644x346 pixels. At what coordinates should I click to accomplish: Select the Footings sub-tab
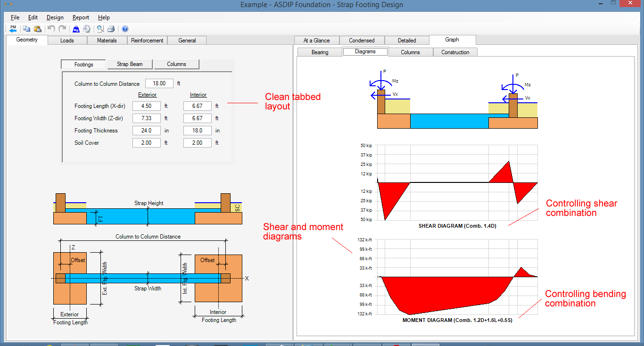click(x=83, y=64)
